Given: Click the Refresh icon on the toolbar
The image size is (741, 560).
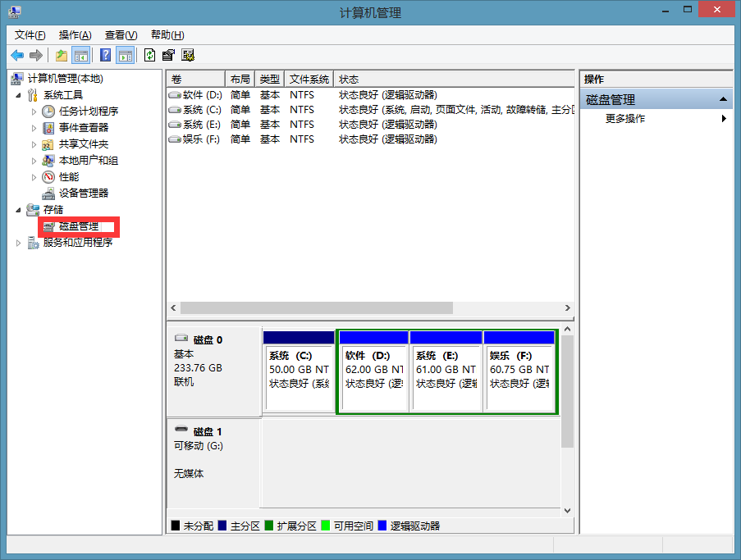Looking at the screenshot, I should click(148, 54).
